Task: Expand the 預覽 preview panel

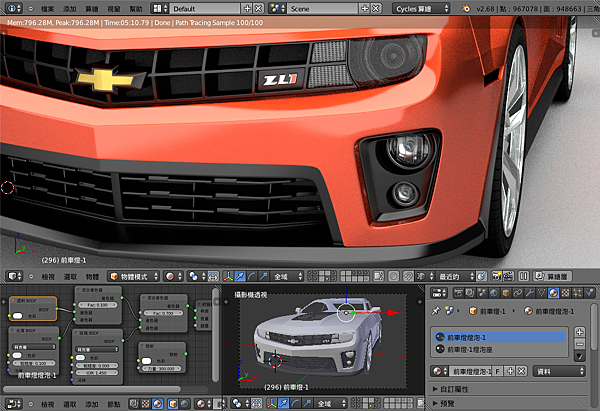Action: point(447,404)
